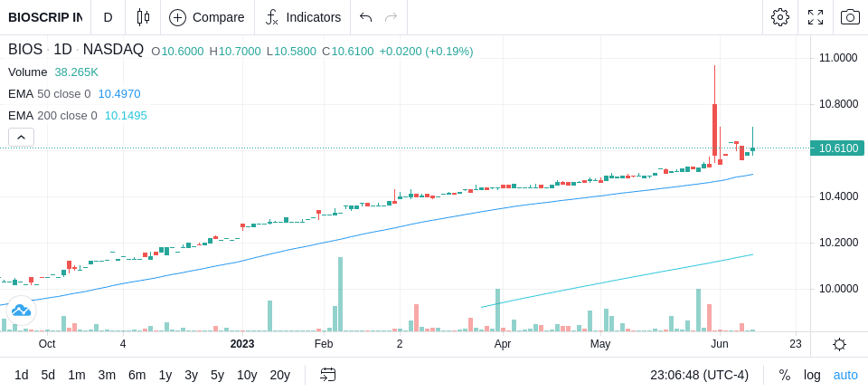Open the go-to-date calendar icon
Image resolution: width=868 pixels, height=392 pixels.
(327, 375)
